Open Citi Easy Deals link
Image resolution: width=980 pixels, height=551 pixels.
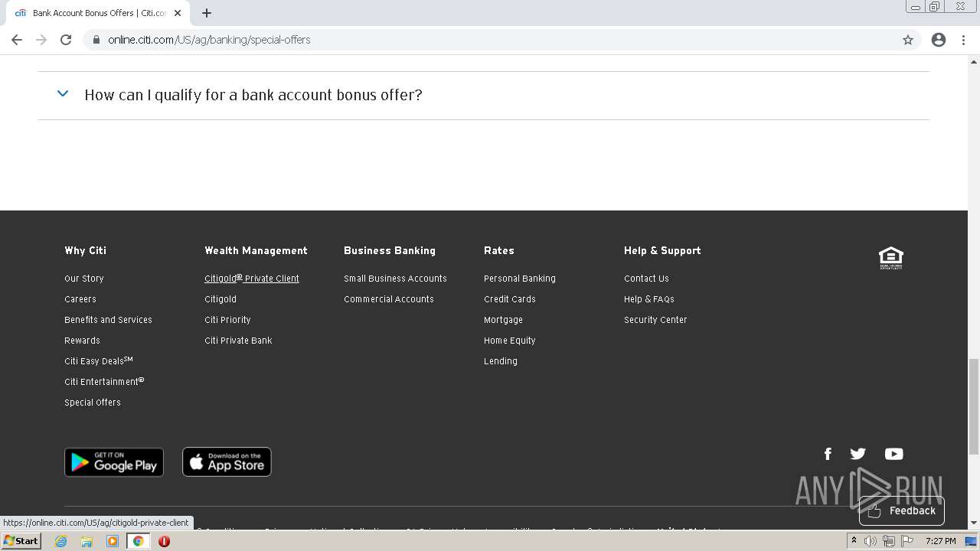tap(99, 360)
